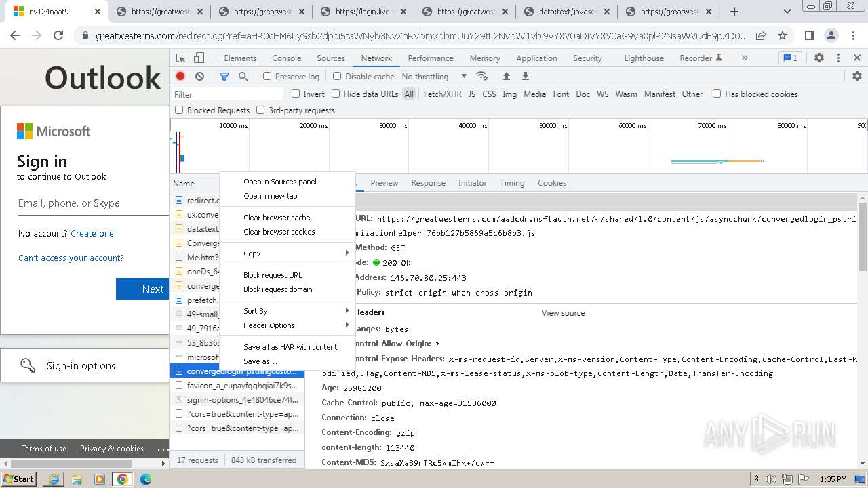Check Blocked Requests checkbox
The width and height of the screenshot is (868, 488).
(179, 110)
